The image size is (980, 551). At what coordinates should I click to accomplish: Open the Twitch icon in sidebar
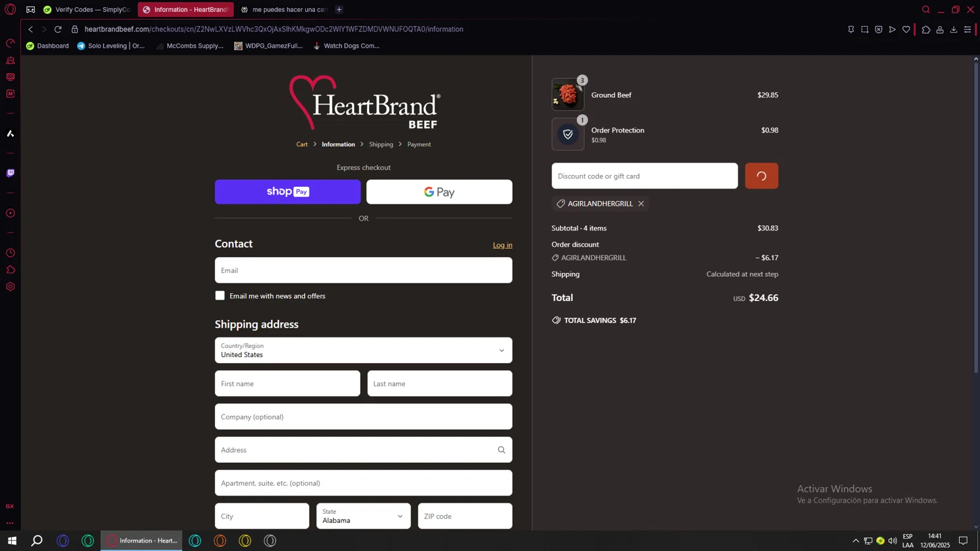pos(10,173)
